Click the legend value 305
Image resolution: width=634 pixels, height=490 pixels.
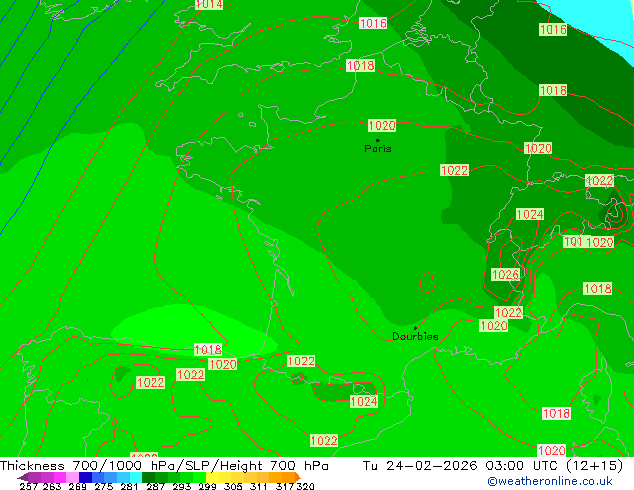(x=233, y=486)
